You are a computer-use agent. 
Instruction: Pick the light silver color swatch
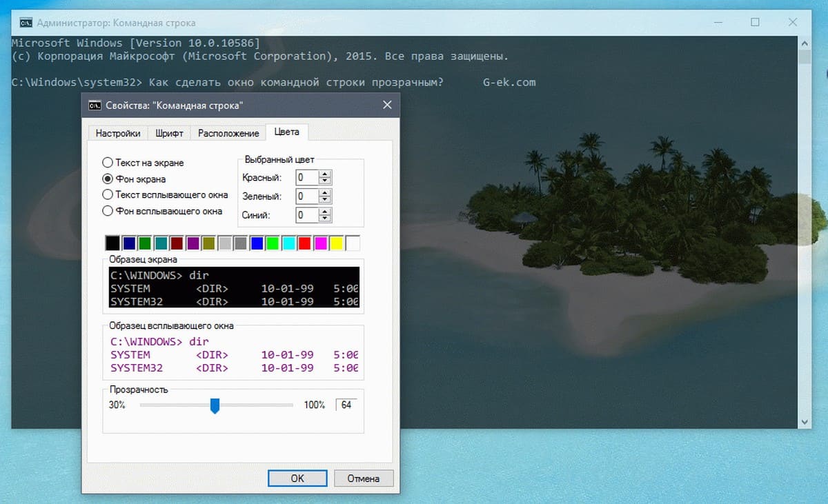click(224, 243)
